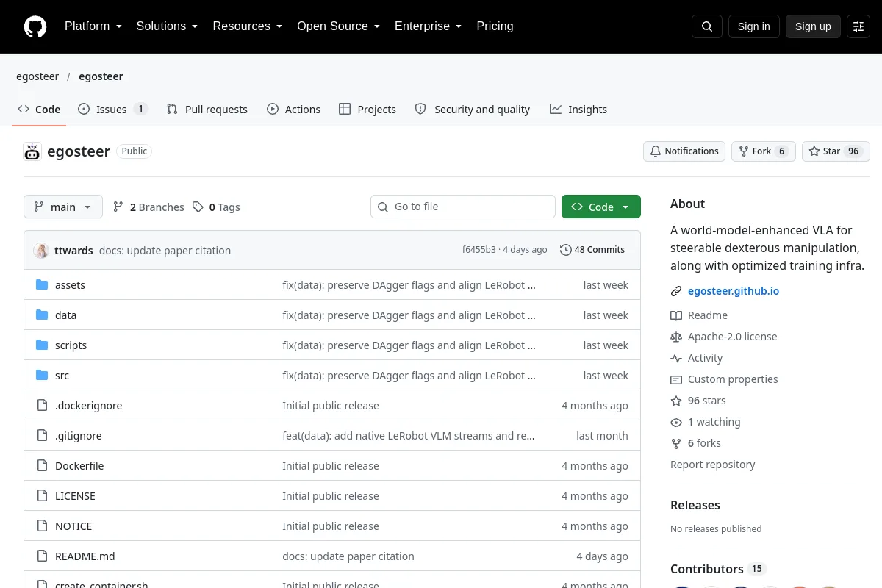
Task: Star the repository with the Star button
Action: point(836,151)
